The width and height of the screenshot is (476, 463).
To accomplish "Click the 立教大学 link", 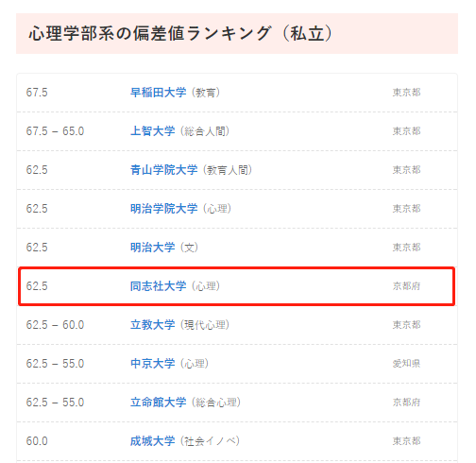I will coord(152,325).
